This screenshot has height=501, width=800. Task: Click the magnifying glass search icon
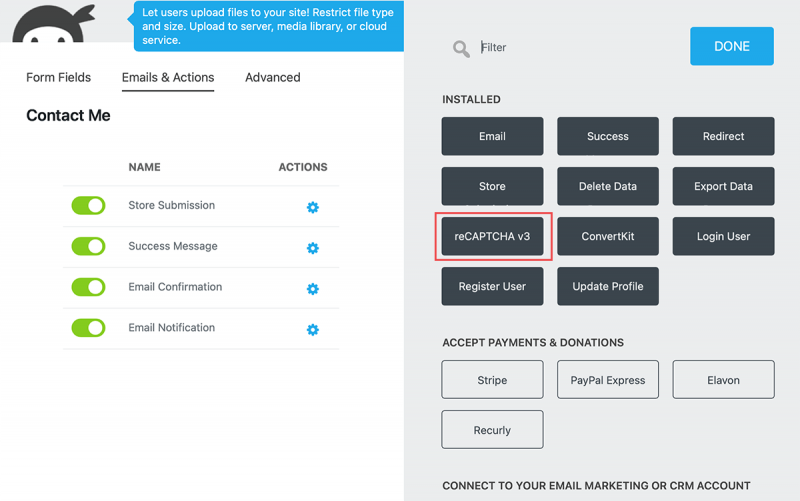461,49
